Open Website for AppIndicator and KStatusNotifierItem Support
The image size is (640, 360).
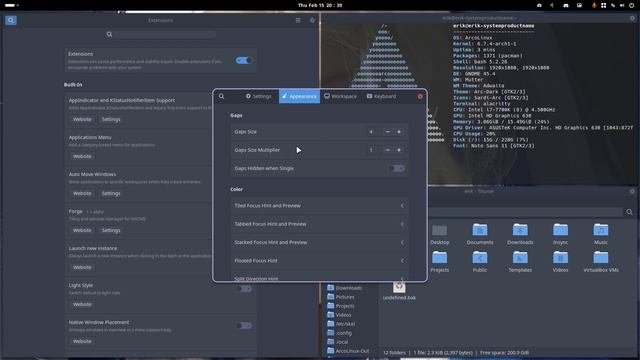point(82,119)
